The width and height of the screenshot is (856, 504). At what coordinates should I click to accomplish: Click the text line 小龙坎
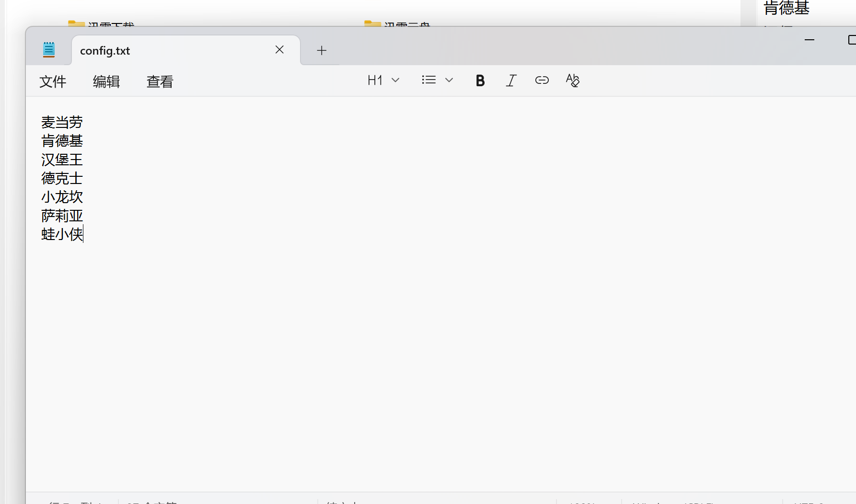click(x=62, y=197)
